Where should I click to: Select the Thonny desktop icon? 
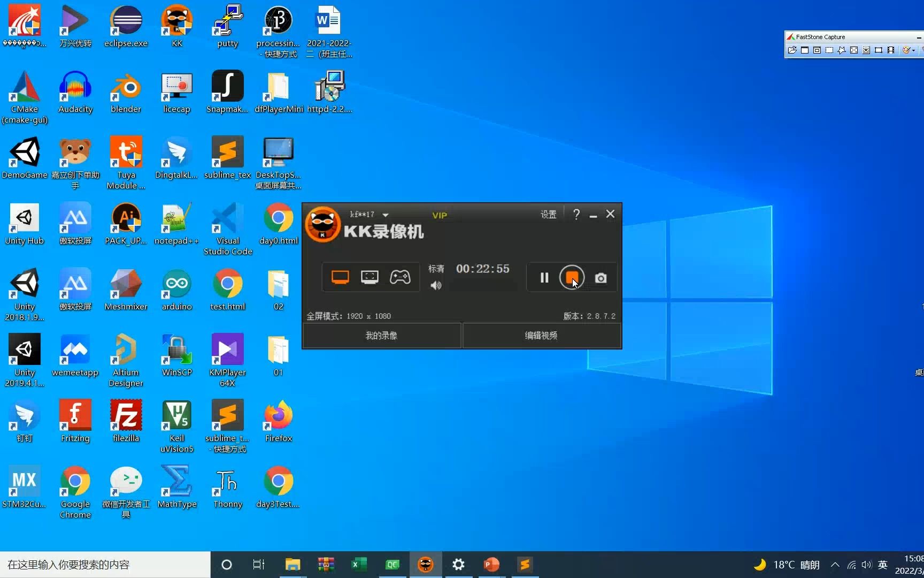click(228, 487)
